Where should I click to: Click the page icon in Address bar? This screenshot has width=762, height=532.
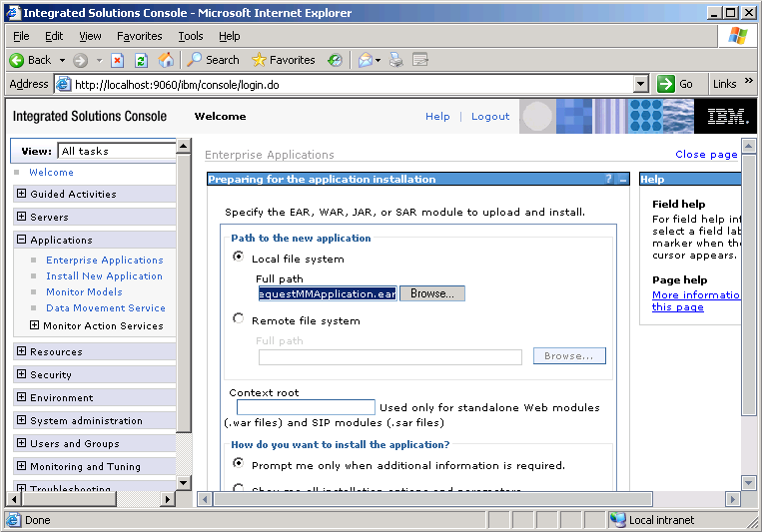click(x=63, y=84)
